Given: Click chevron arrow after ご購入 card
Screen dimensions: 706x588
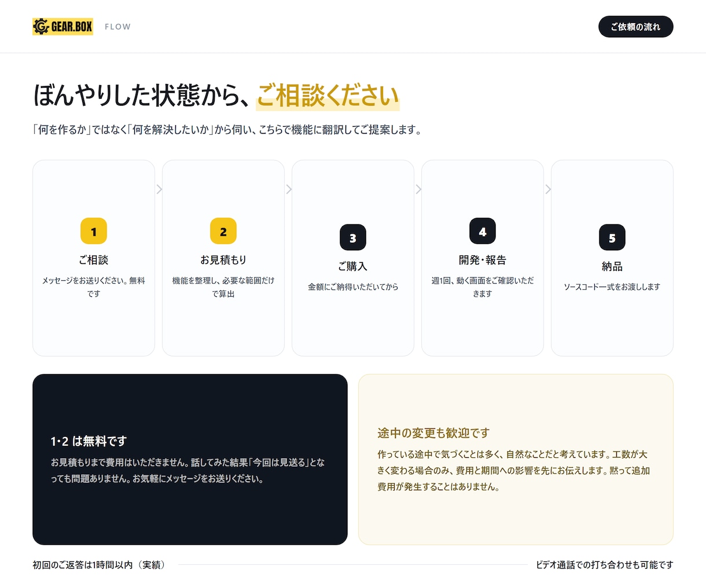Looking at the screenshot, I should [418, 189].
